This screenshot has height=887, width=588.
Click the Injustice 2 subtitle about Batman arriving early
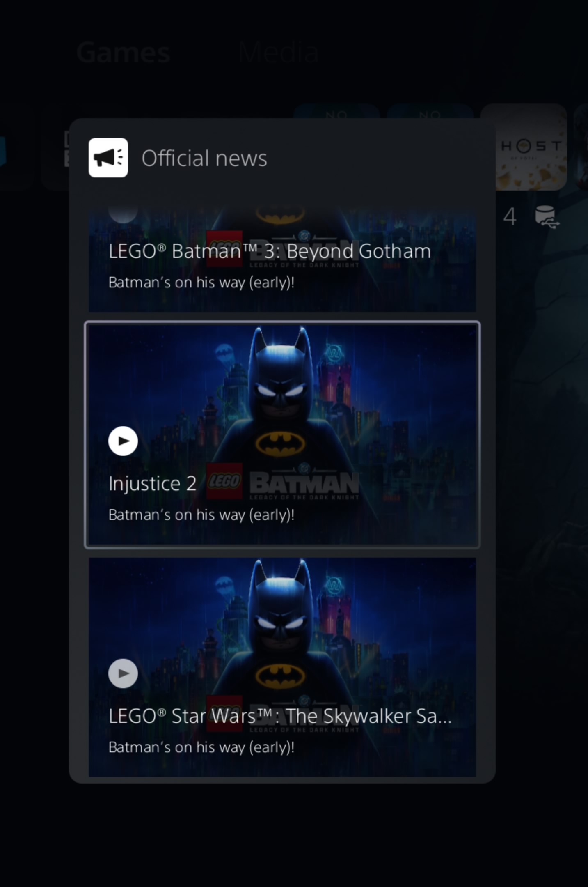[x=201, y=515]
